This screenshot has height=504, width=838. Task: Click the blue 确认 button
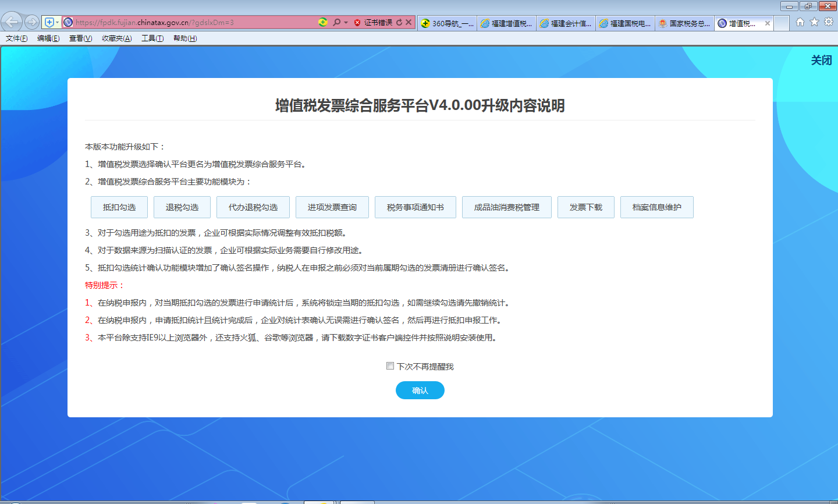420,391
